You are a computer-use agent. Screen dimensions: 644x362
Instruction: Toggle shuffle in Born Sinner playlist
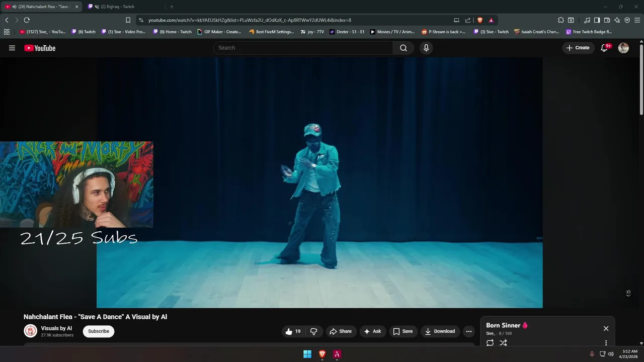(503, 343)
